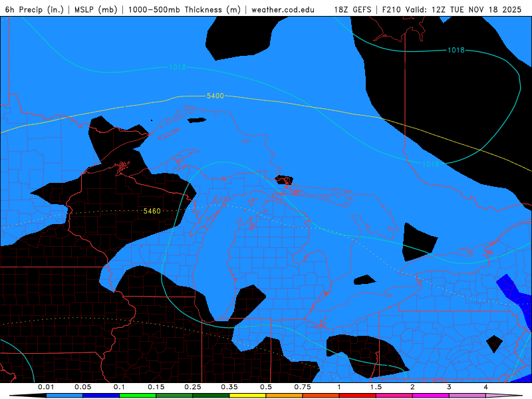
Task: Click the light orange 0.5 legend swatch
Action: 285,396
